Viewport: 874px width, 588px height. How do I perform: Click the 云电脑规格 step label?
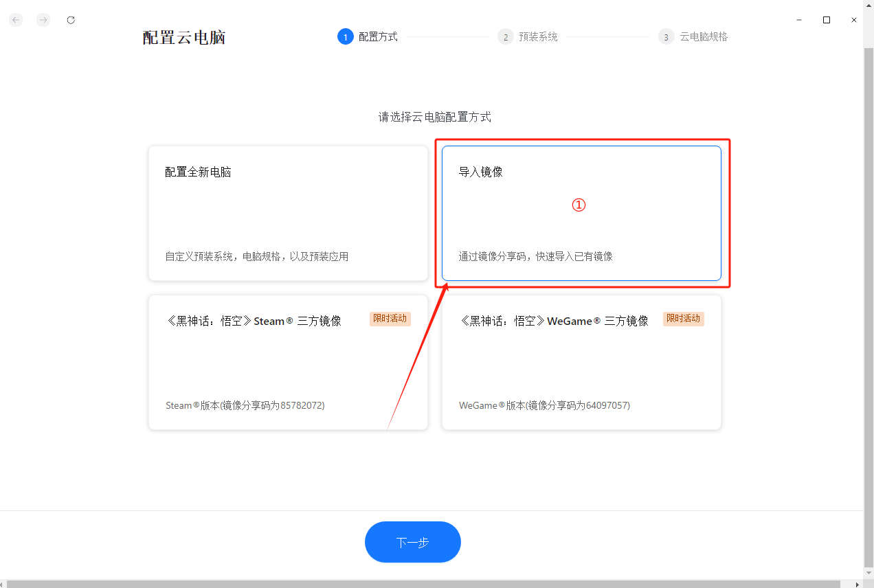704,36
